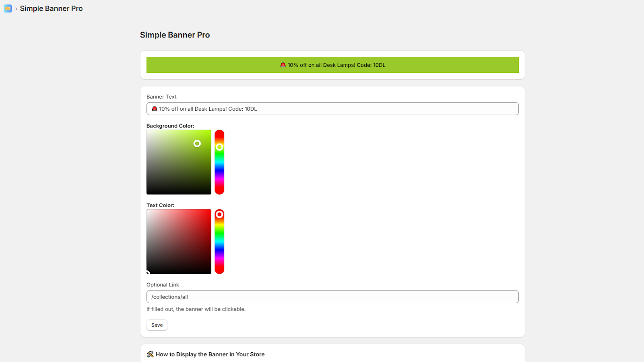
Task: Click the breadcrumb chevron separator
Action: click(16, 8)
